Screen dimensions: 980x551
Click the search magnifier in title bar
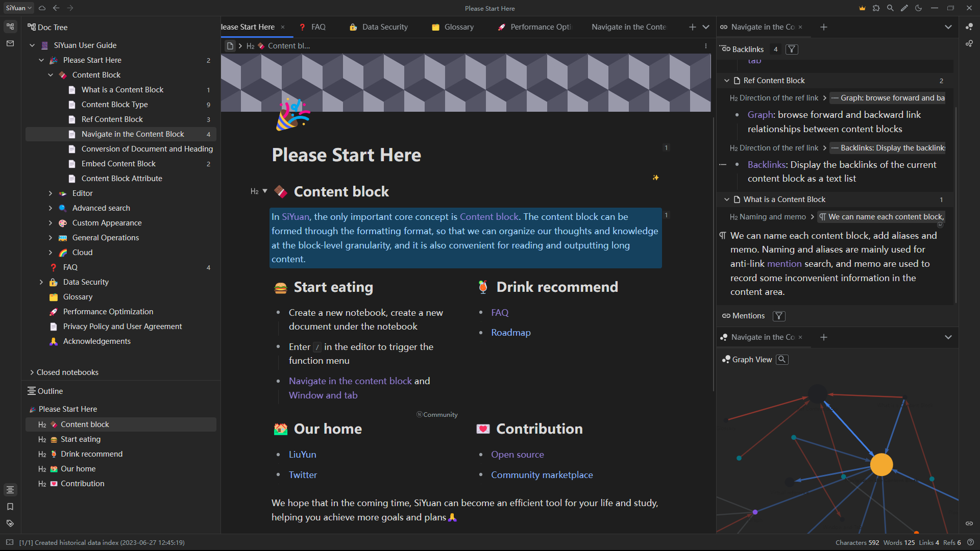pos(890,8)
